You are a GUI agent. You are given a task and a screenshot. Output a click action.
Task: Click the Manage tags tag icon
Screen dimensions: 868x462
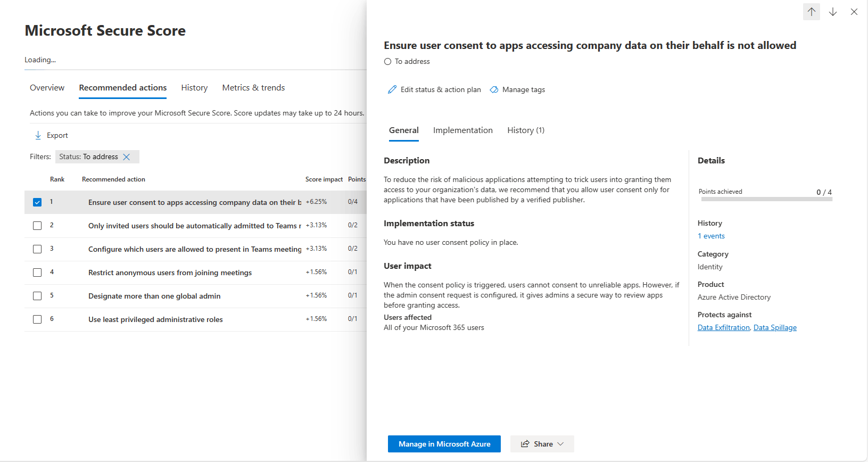(494, 89)
